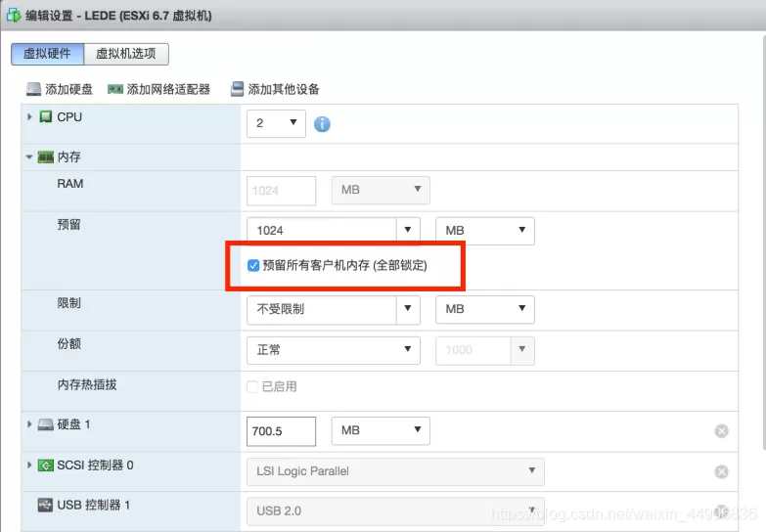Click the 添加网络适配器 button
Viewport: 766px width, 532px height.
[x=159, y=89]
